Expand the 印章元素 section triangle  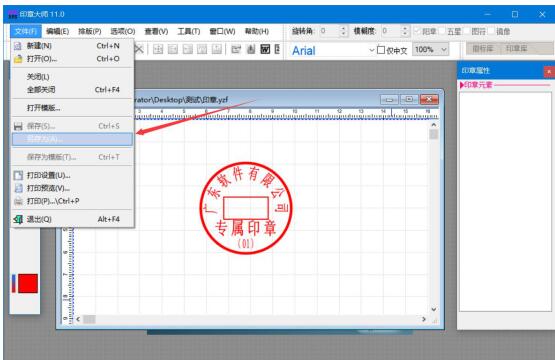(x=462, y=85)
